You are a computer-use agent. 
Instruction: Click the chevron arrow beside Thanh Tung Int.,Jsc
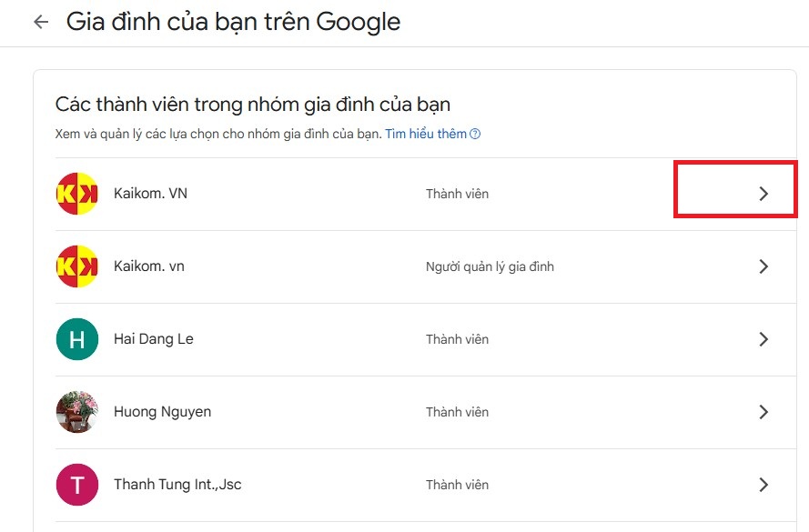pos(763,485)
